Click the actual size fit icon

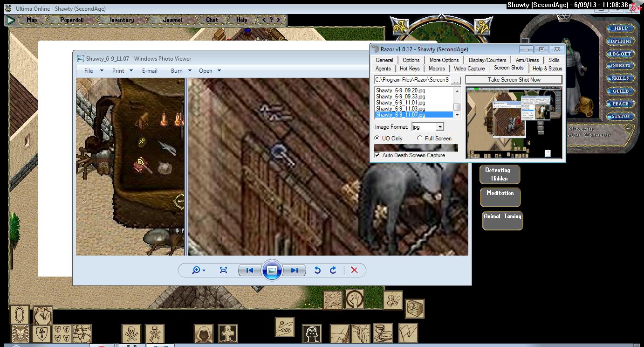pos(223,270)
